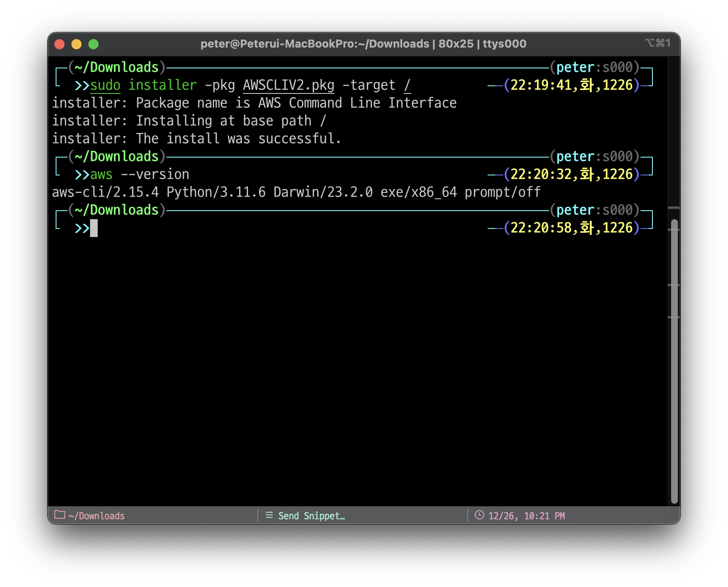728x587 pixels.
Task: Click the 22:20:32 timestamp
Action: 541,175
